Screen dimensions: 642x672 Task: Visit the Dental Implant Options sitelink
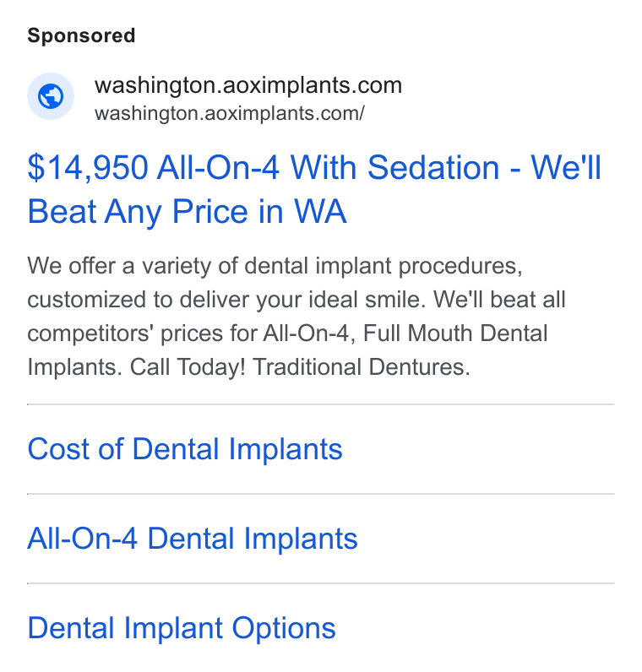[x=182, y=628]
